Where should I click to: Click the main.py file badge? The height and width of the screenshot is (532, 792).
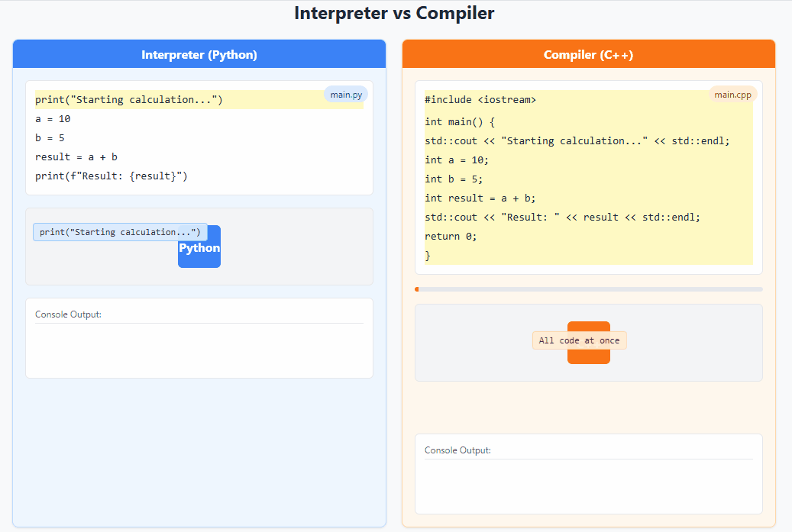[346, 95]
